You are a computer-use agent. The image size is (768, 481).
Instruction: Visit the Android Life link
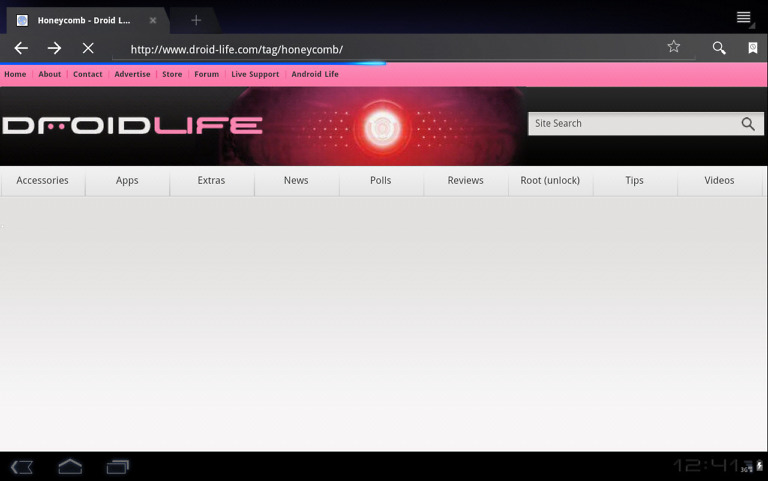tap(315, 74)
